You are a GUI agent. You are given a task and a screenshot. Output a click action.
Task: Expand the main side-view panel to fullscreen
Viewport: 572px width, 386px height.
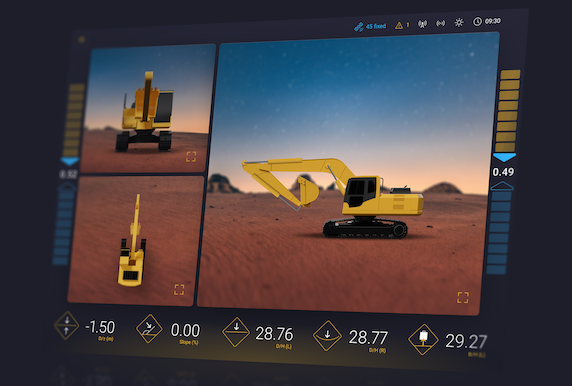coord(463,297)
